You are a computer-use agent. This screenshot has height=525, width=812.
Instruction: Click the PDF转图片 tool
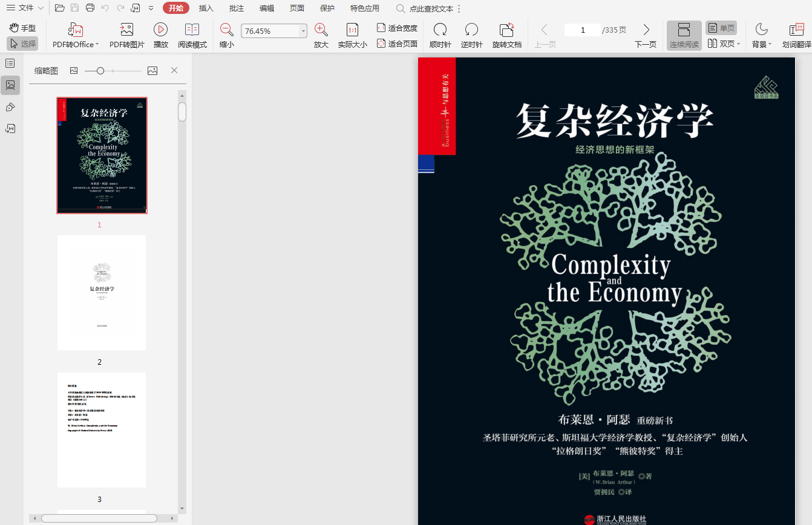tap(127, 36)
